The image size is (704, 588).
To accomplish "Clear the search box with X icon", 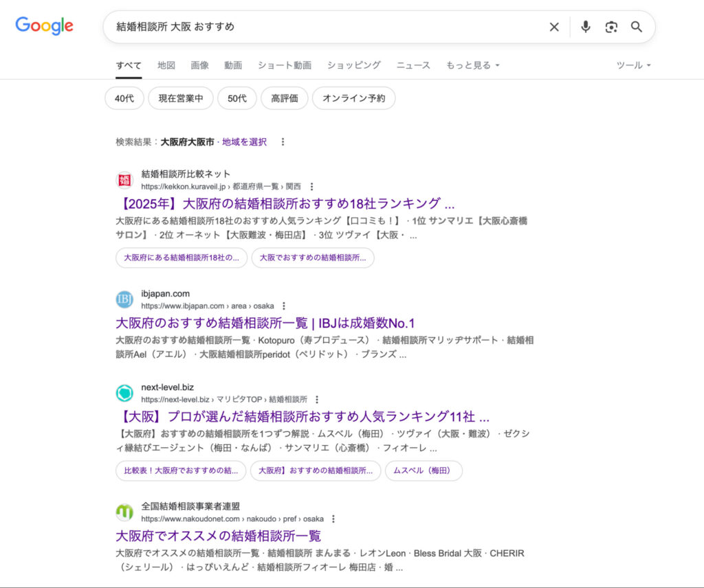I will pos(554,27).
